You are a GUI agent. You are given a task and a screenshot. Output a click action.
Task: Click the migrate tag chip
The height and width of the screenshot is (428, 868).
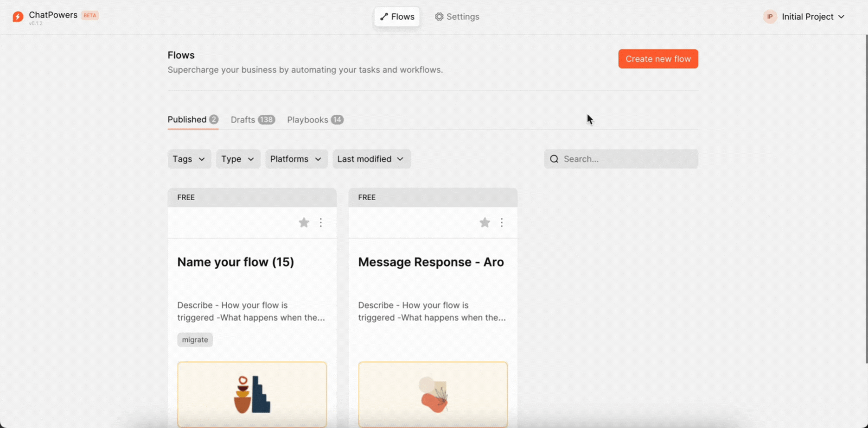(x=195, y=340)
